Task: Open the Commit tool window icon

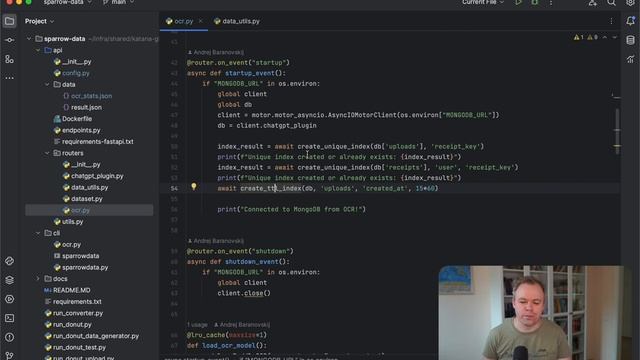Action: click(x=9, y=40)
